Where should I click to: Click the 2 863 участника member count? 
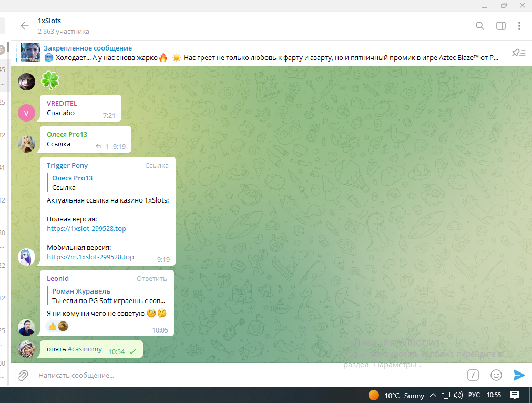point(64,31)
